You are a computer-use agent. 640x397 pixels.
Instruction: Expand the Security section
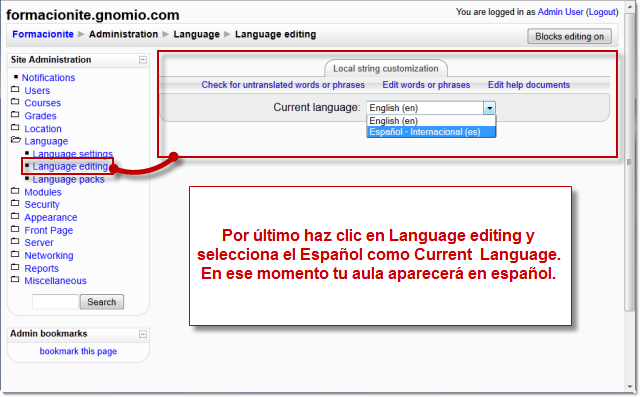42,204
